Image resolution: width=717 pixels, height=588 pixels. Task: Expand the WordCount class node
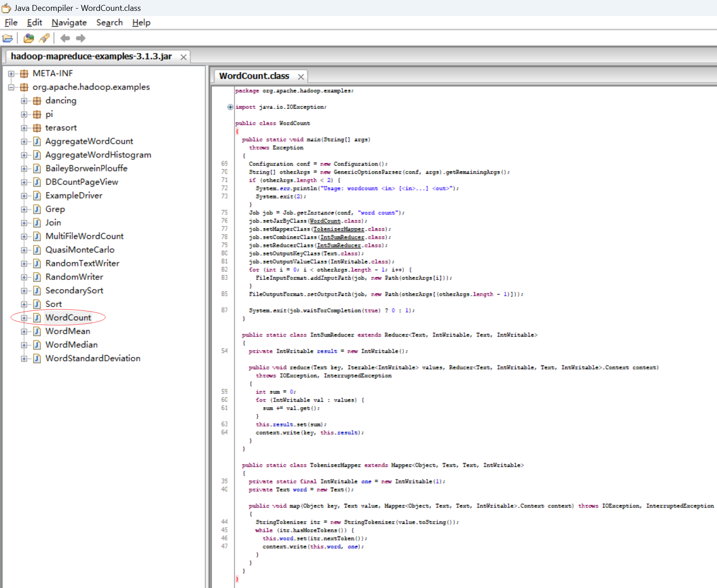tap(24, 318)
